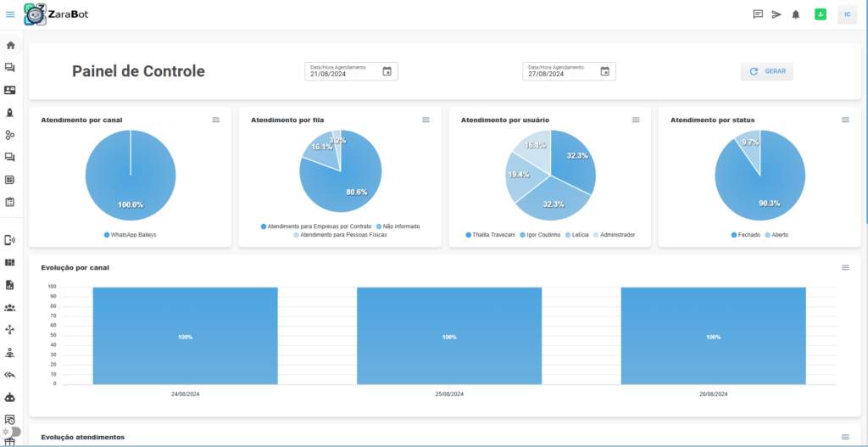The height and width of the screenshot is (447, 868).
Task: Open end date calendar picker
Action: 604,71
